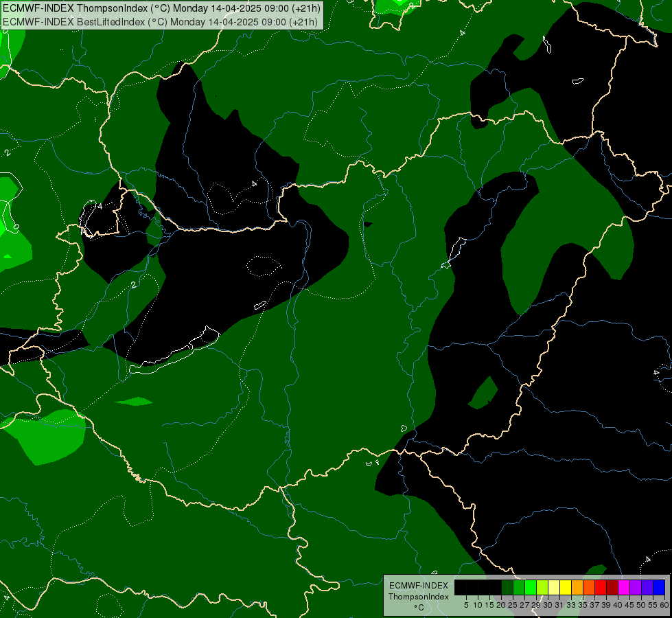Click the legend tick label '10'
672x618 pixels.
pos(478,605)
